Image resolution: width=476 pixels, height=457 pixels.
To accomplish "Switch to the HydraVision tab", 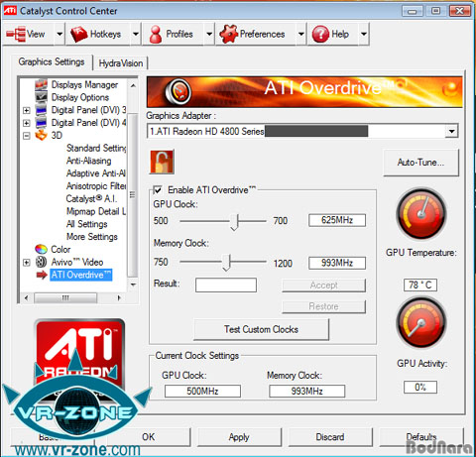I will (121, 63).
